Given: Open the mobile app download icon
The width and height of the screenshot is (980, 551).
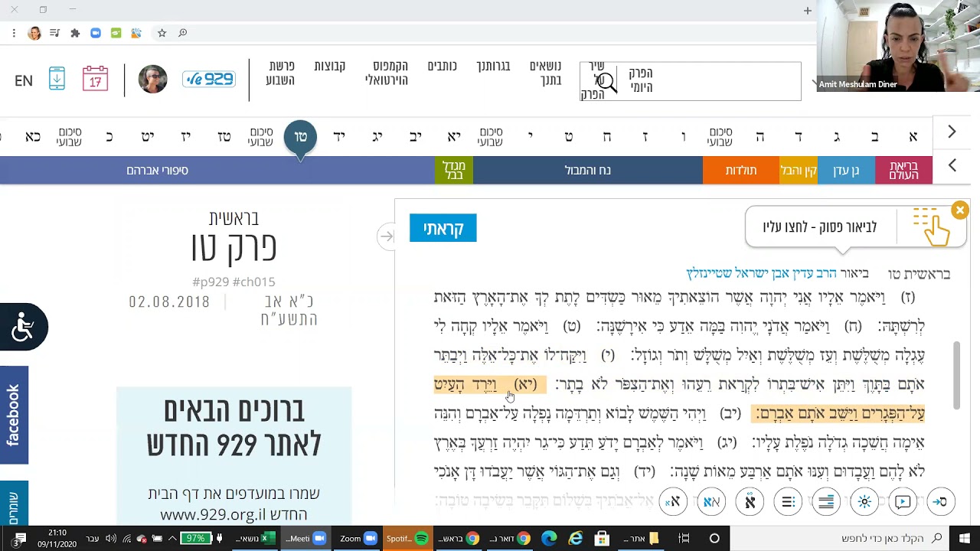Looking at the screenshot, I should [x=57, y=79].
